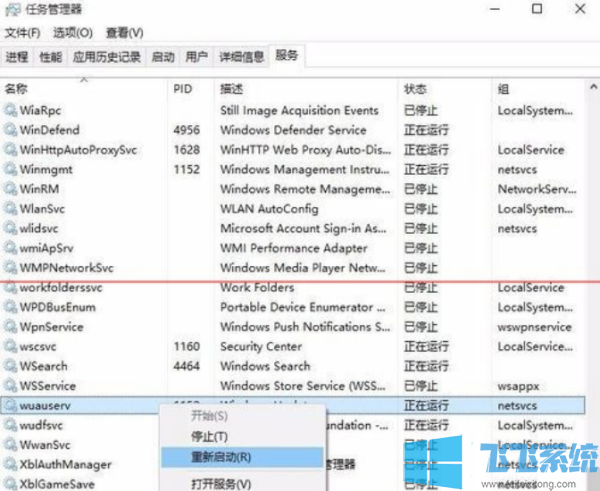Choose 打开服务(V) in the context menu

click(x=221, y=484)
